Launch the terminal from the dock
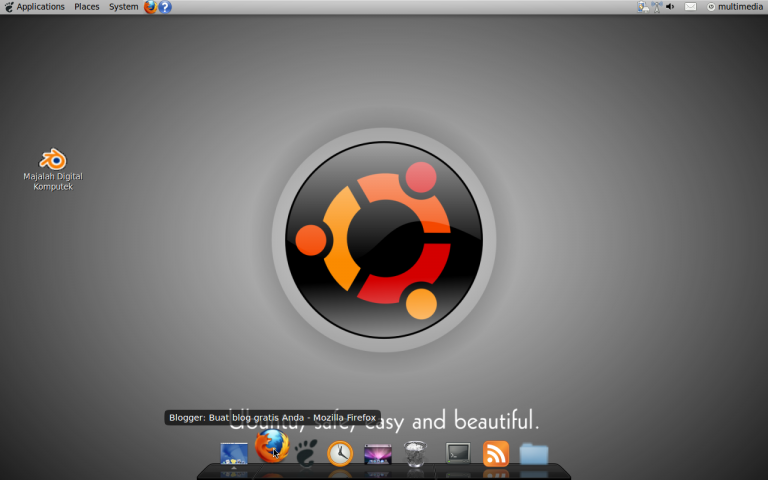The width and height of the screenshot is (768, 480). (458, 453)
